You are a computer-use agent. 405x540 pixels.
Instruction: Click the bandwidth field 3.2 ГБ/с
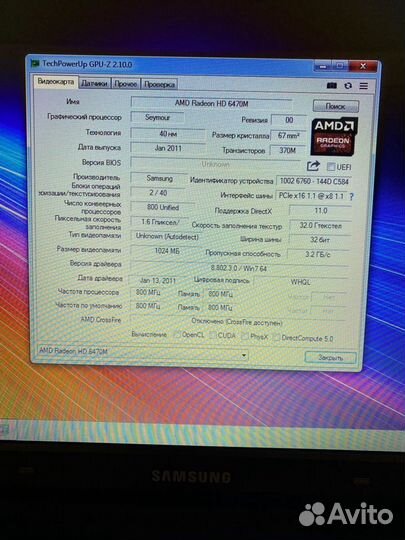pyautogui.click(x=318, y=255)
